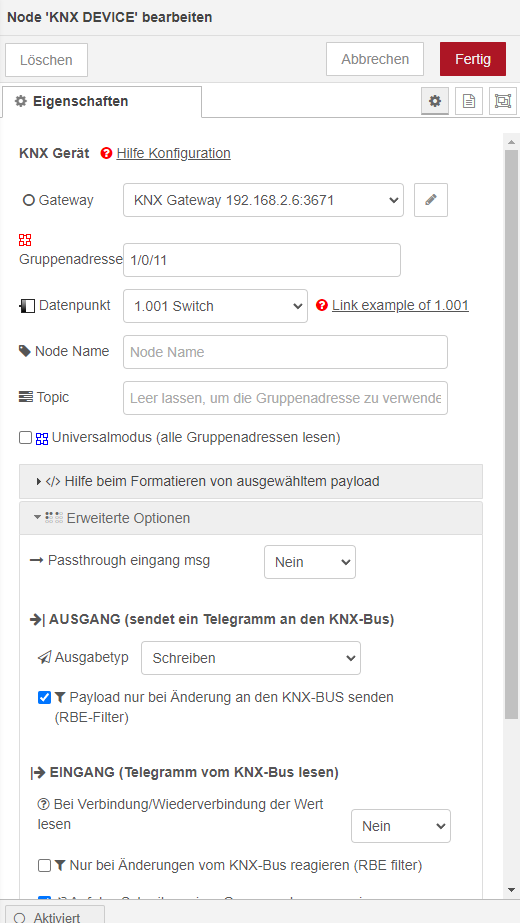Enable the Universalmodus checkbox
Viewport: 520px width, 923px height.
click(25, 438)
